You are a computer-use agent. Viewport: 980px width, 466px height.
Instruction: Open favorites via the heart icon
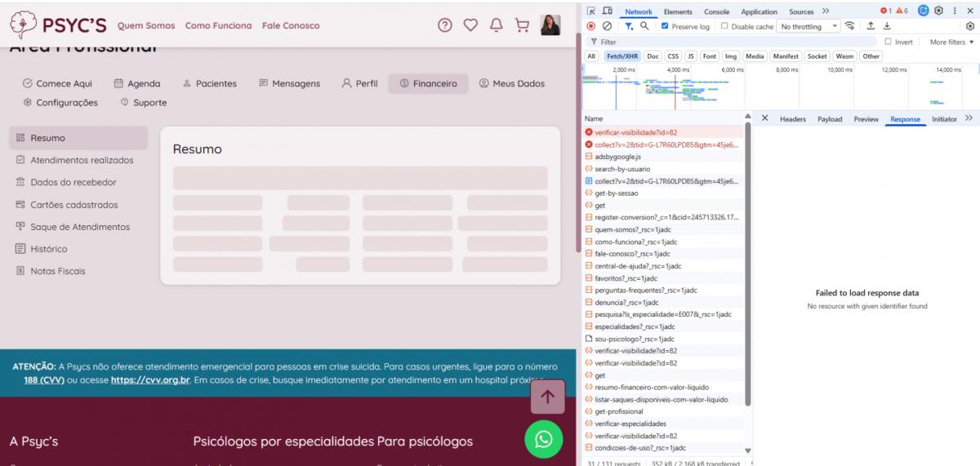click(470, 25)
